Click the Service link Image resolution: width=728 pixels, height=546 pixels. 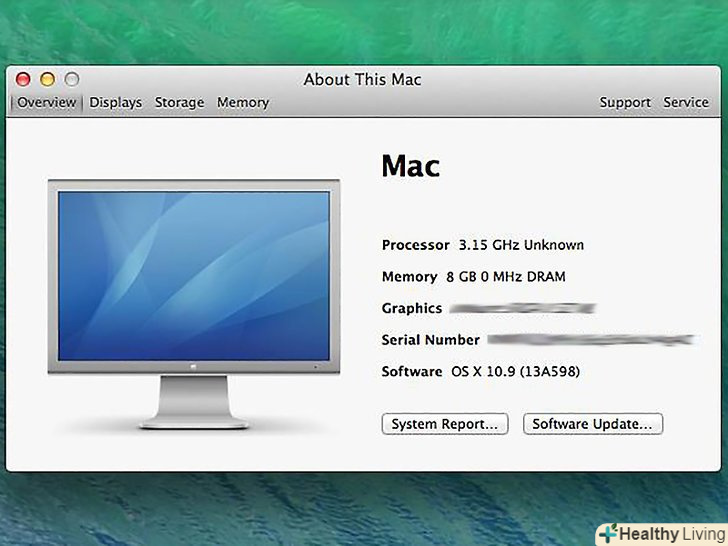pos(686,102)
